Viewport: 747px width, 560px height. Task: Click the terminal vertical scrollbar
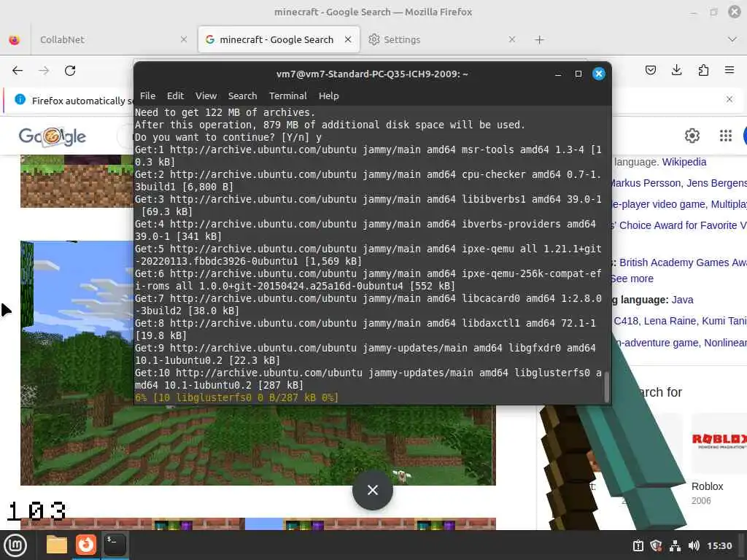coord(606,387)
